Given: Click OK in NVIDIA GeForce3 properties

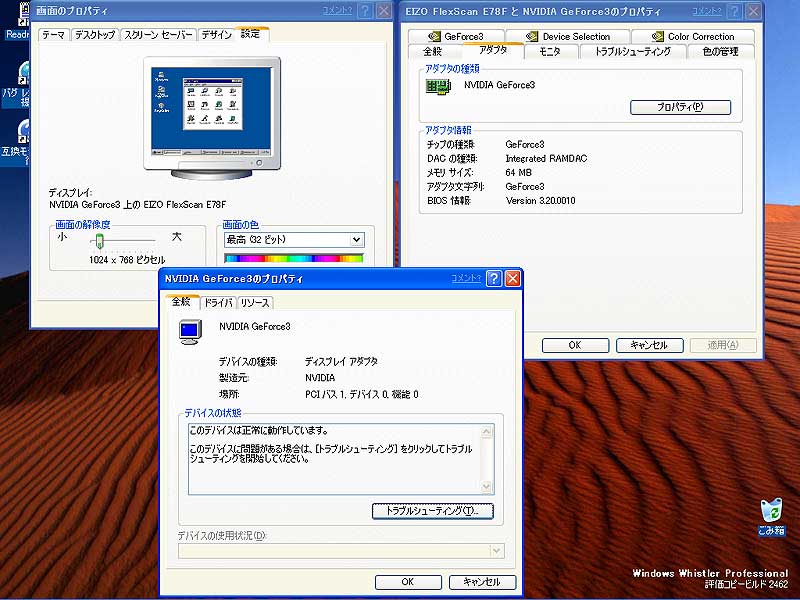Looking at the screenshot, I should 408,582.
